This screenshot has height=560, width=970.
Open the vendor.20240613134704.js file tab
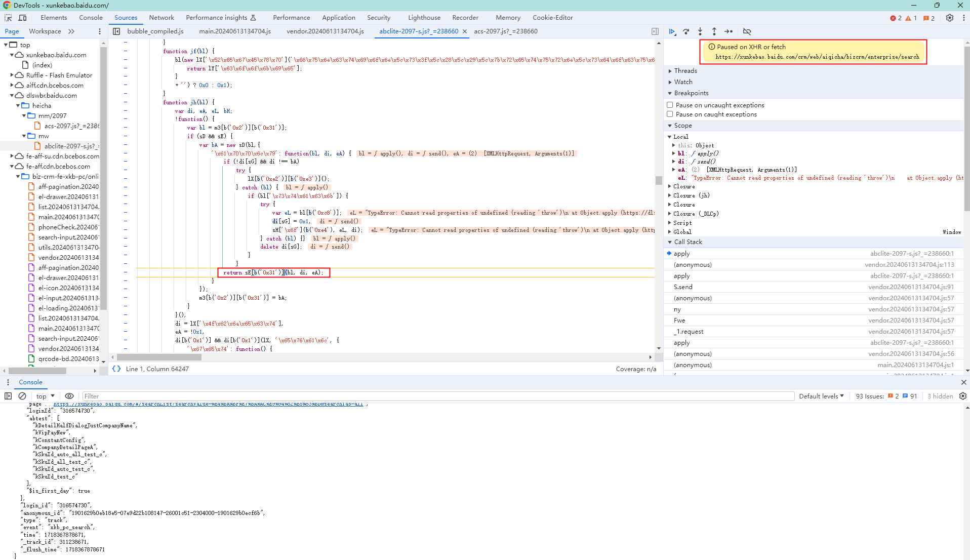(x=325, y=31)
